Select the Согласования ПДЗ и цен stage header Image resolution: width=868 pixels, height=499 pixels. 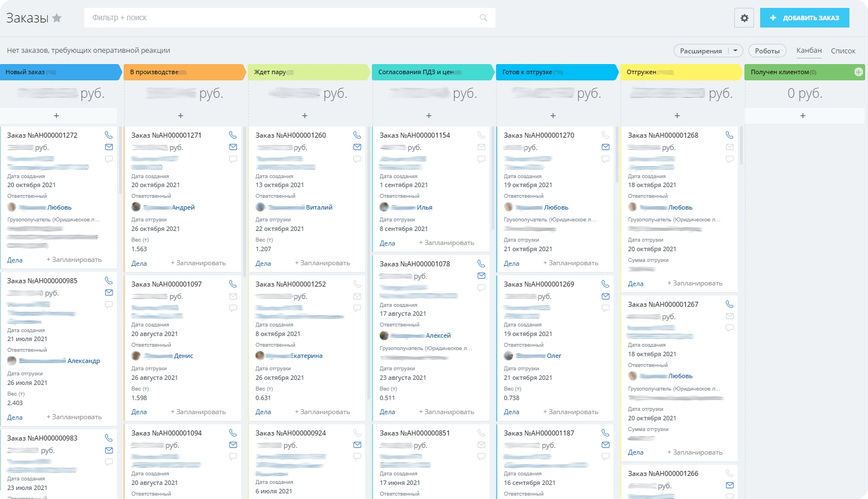[x=433, y=72]
